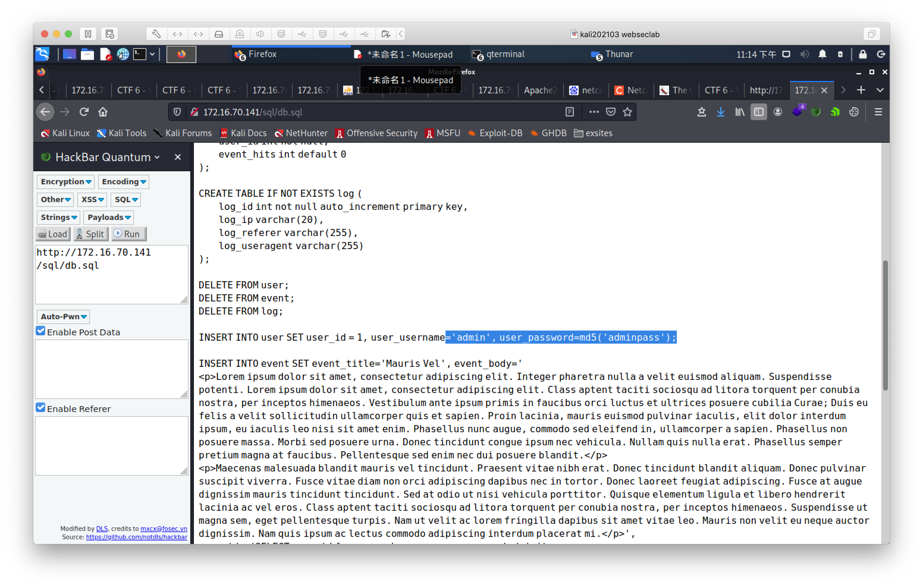Toggle Enable Referer checkbox
Viewport: 923px width, 588px height.
(x=41, y=408)
